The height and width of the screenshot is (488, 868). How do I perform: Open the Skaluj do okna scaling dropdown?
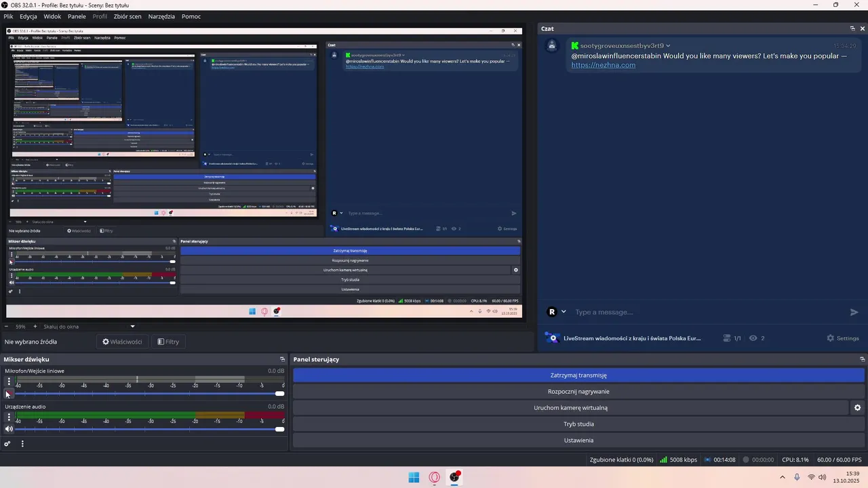click(90, 327)
